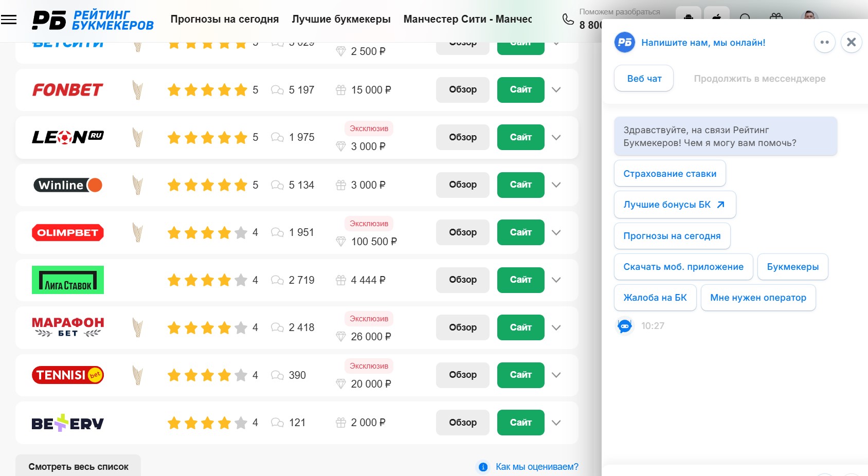
Task: Expand the TENNISI row chevron
Action: (556, 375)
